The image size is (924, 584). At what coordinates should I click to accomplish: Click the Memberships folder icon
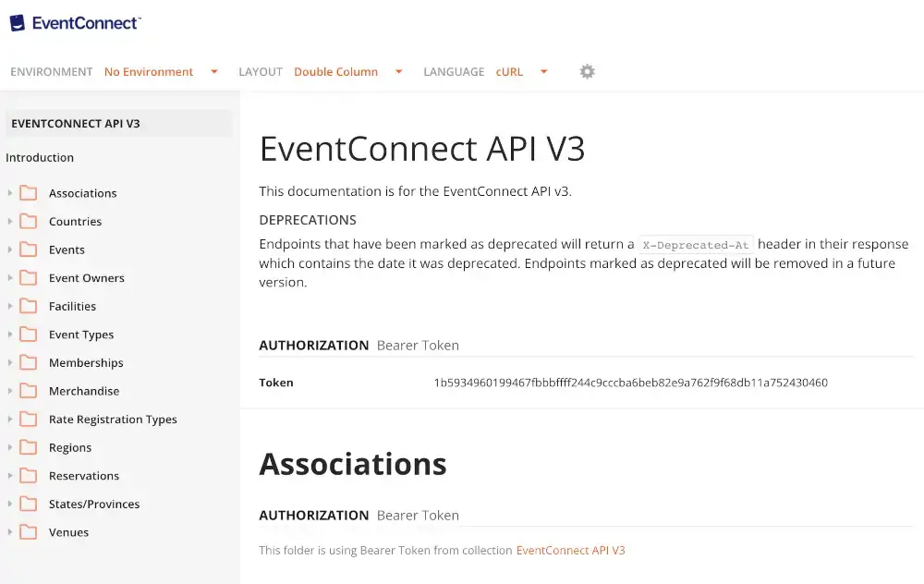(x=29, y=363)
